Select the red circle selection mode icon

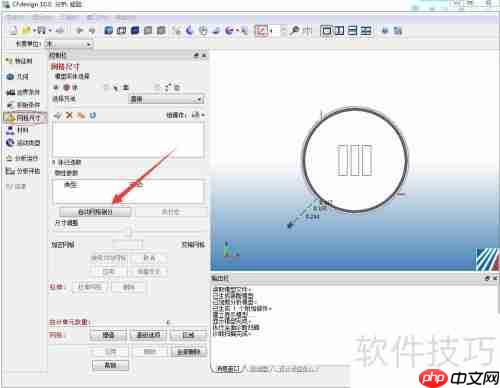tap(66, 88)
